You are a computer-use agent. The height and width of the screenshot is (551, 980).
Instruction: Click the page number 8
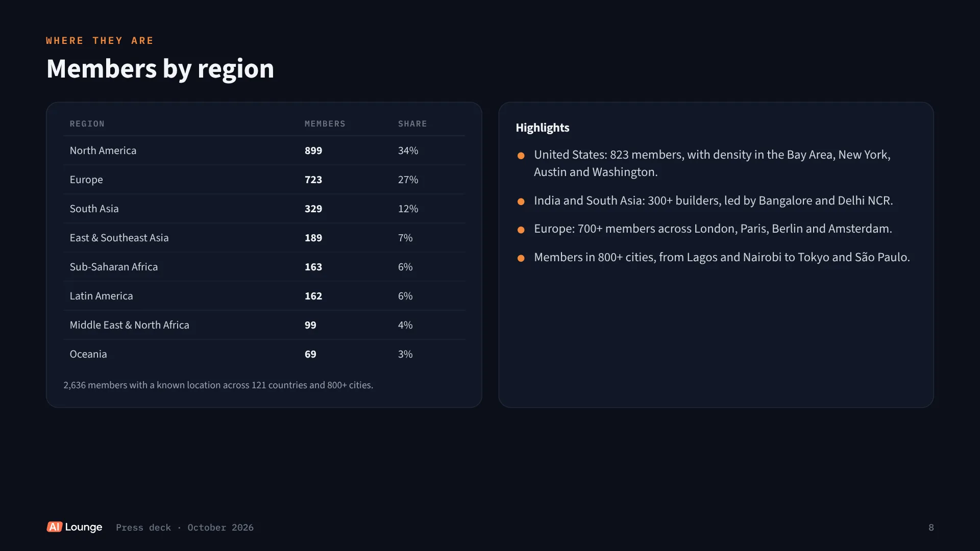click(x=931, y=528)
